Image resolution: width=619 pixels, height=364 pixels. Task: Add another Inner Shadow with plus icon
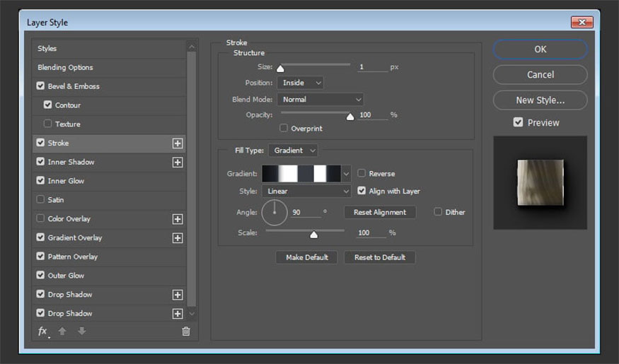click(178, 163)
